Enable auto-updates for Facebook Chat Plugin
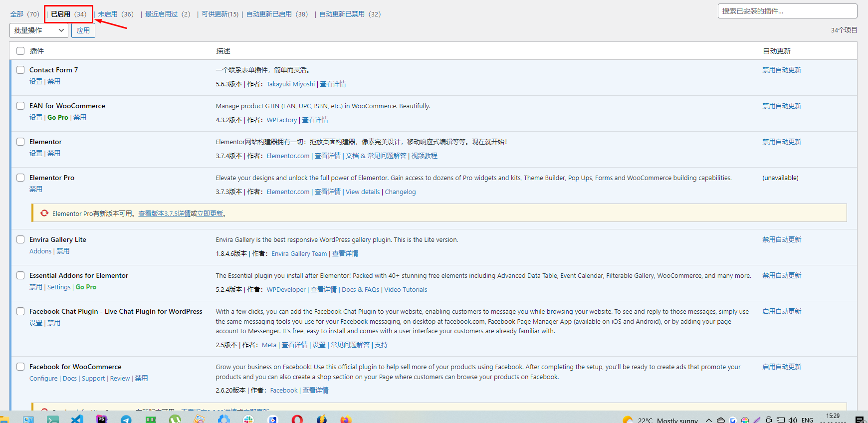Image resolution: width=868 pixels, height=423 pixels. [782, 311]
